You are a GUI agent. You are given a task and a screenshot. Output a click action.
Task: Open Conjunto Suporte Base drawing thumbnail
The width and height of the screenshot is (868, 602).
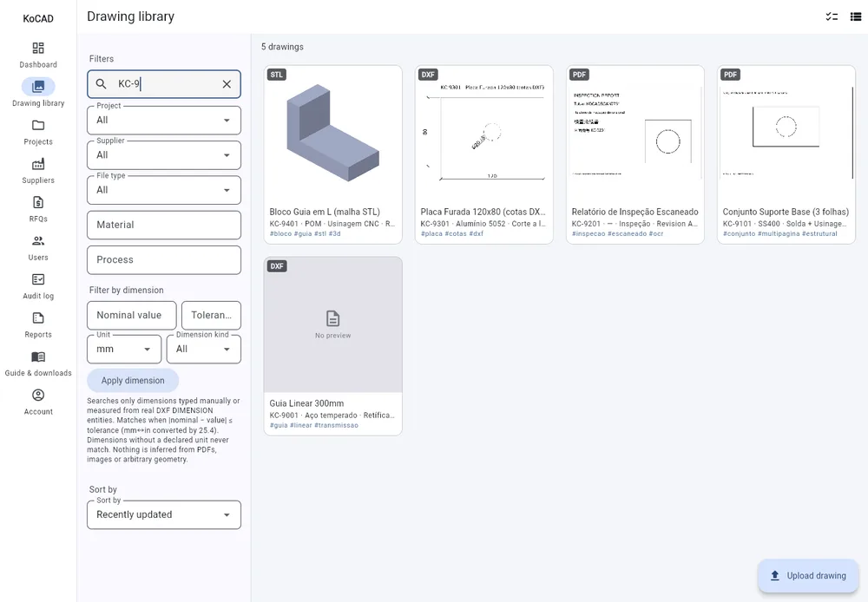786,134
